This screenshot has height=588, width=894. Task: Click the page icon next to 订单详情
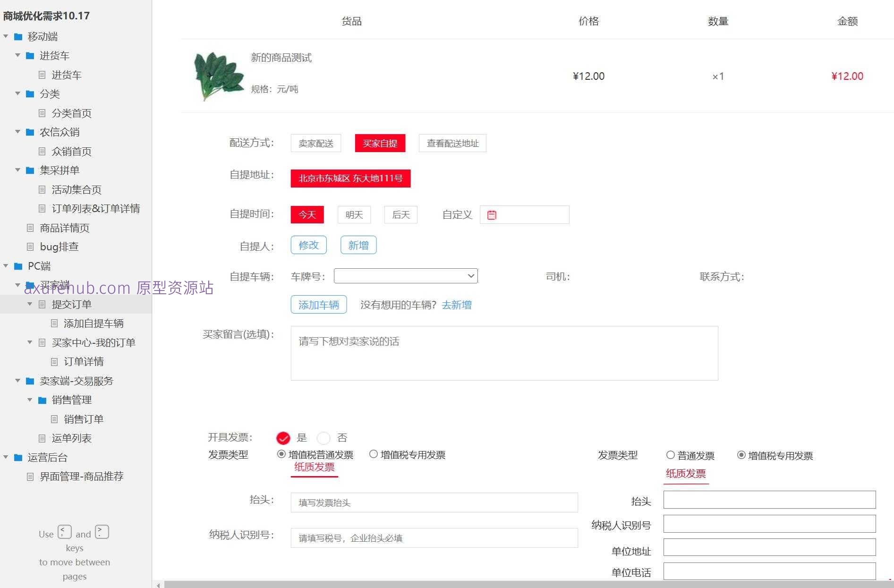[54, 361]
